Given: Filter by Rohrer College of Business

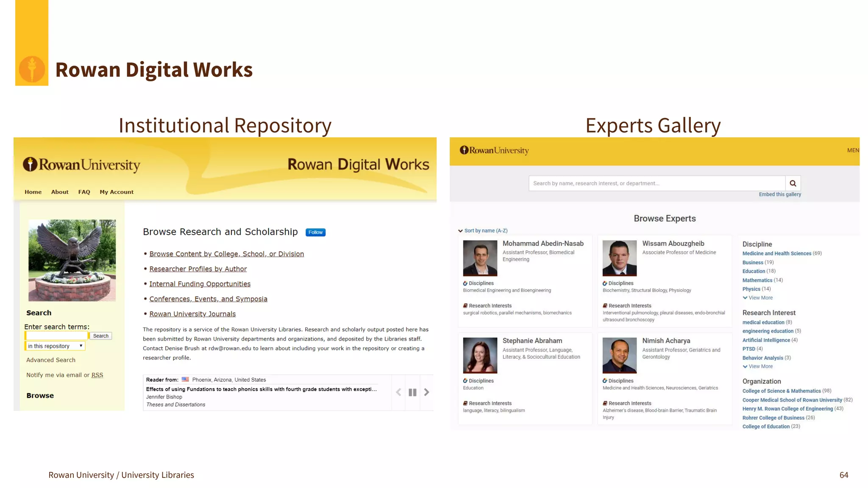Looking at the screenshot, I should (x=773, y=418).
